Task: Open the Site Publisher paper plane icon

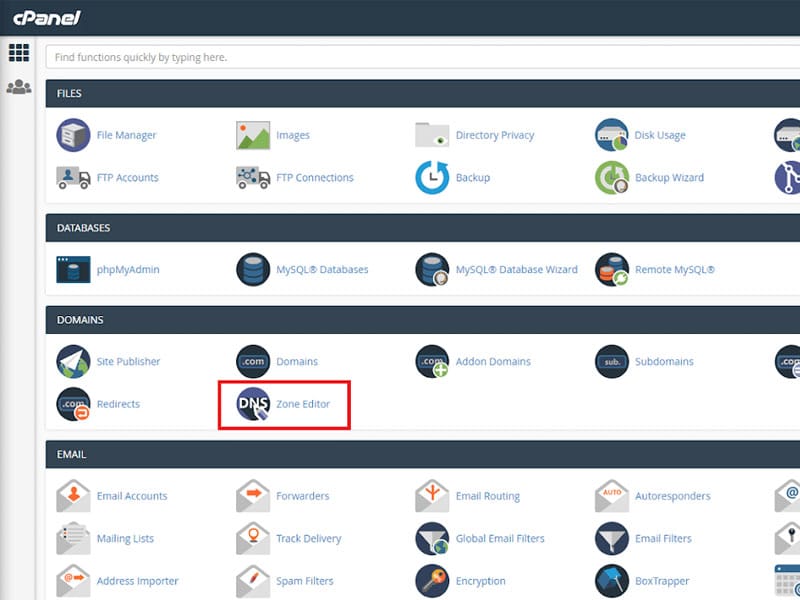Action: click(x=73, y=361)
